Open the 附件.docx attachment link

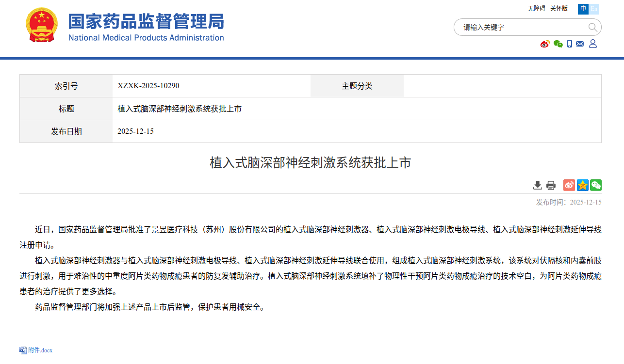pos(40,350)
